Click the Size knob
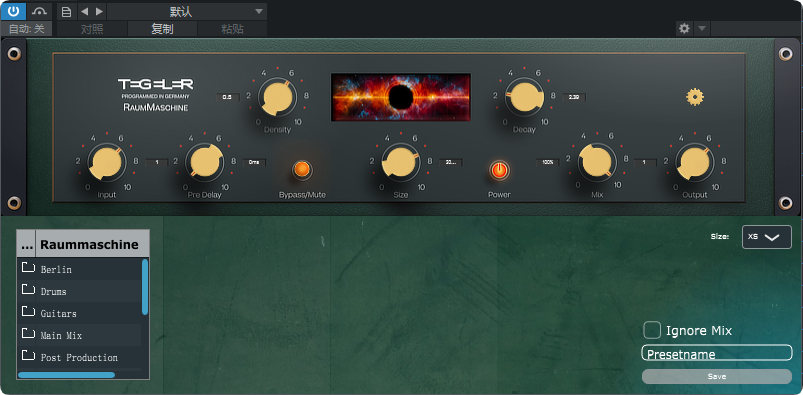This screenshot has height=395, width=803. [400, 162]
